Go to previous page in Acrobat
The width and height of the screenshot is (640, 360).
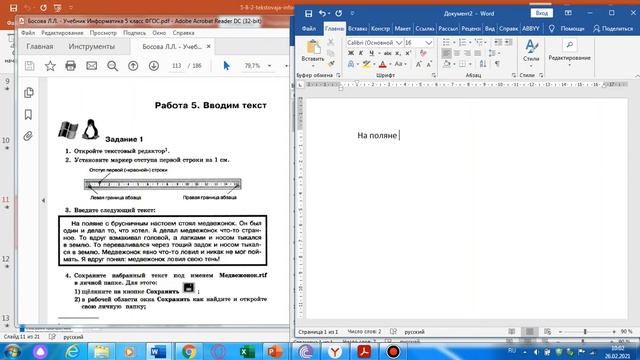click(133, 66)
